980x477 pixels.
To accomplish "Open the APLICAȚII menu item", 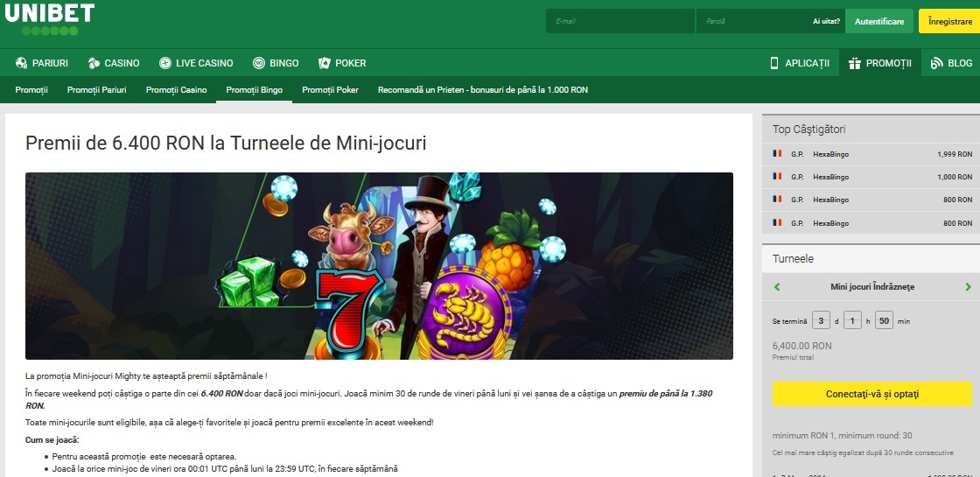I will click(800, 63).
